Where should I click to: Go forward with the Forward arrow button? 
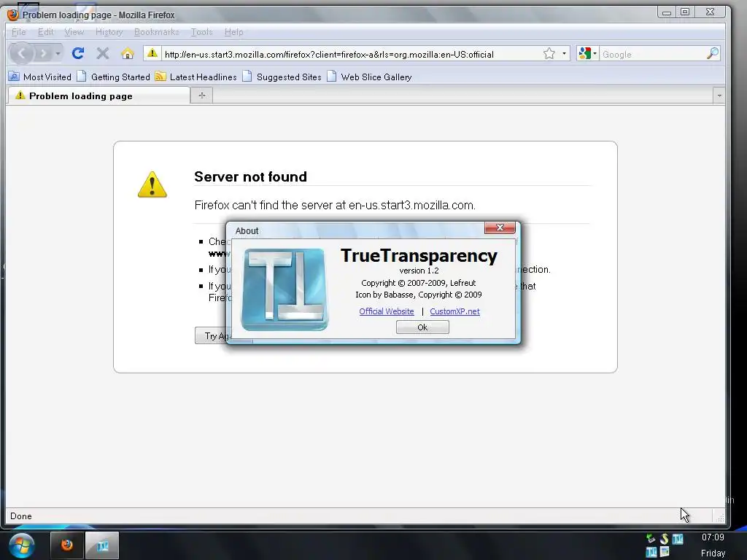click(43, 53)
